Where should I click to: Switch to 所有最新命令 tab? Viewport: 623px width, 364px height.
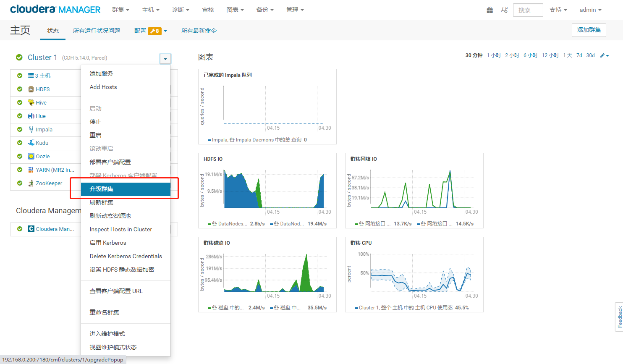click(x=199, y=31)
